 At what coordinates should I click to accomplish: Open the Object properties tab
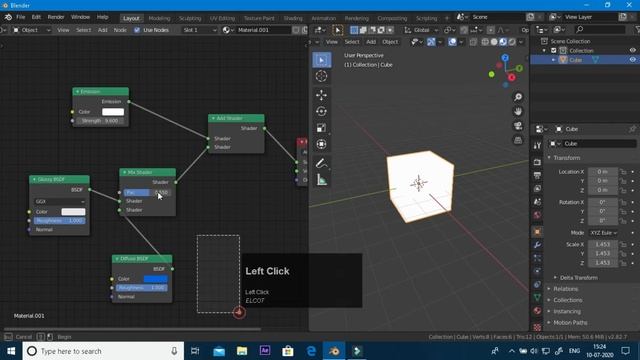tap(537, 232)
